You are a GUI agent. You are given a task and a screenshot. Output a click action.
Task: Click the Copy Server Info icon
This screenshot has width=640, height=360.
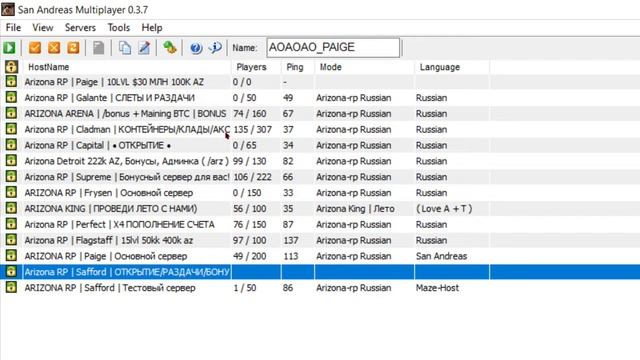click(124, 48)
